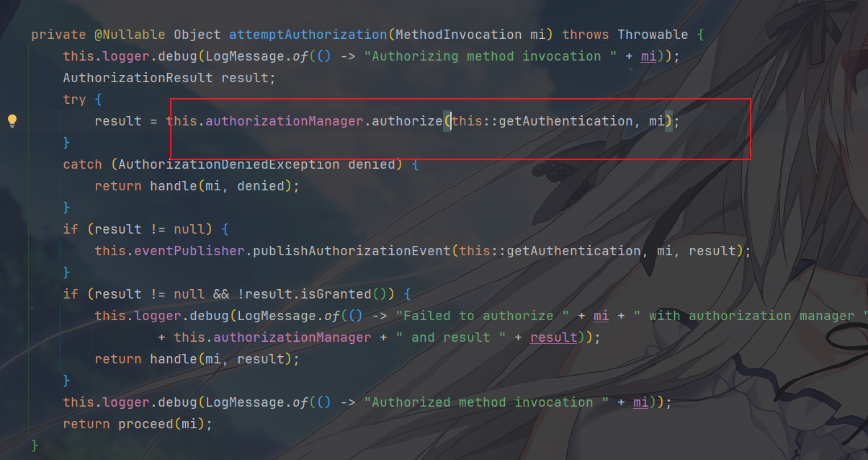Click the catch keyword

(x=82, y=164)
